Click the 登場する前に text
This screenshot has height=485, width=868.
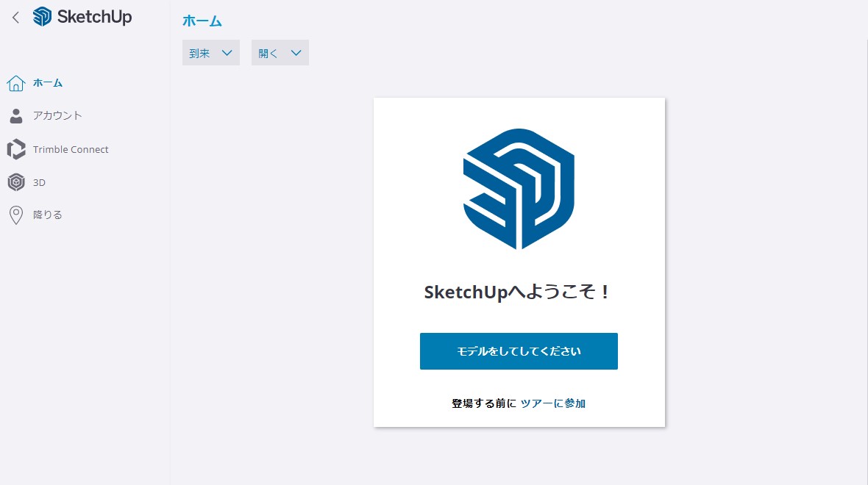(x=484, y=403)
